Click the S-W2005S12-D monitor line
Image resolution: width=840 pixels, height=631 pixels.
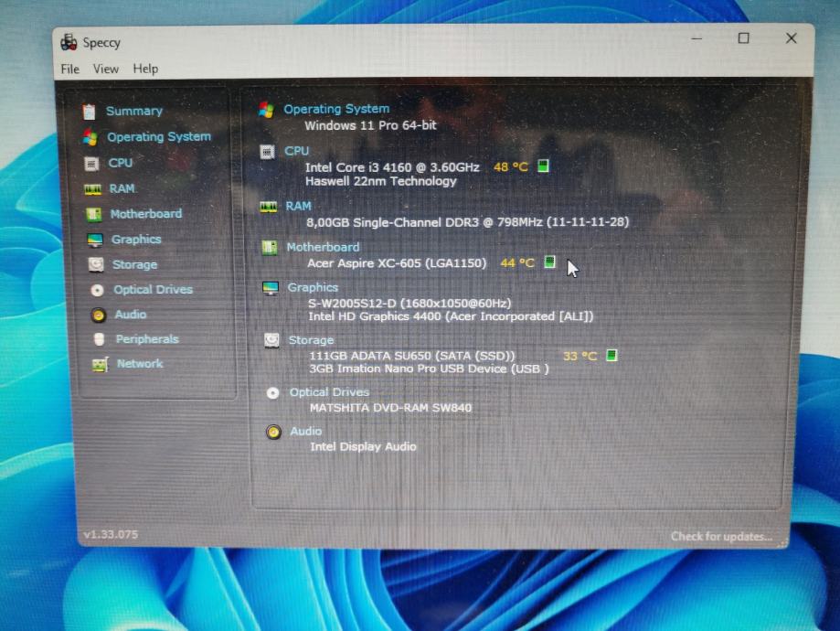[409, 304]
